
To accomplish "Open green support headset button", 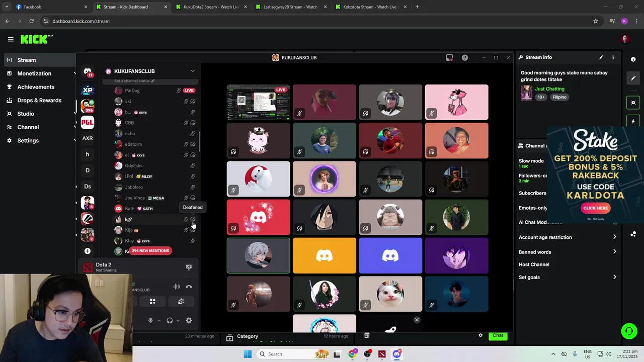I will point(629,331).
